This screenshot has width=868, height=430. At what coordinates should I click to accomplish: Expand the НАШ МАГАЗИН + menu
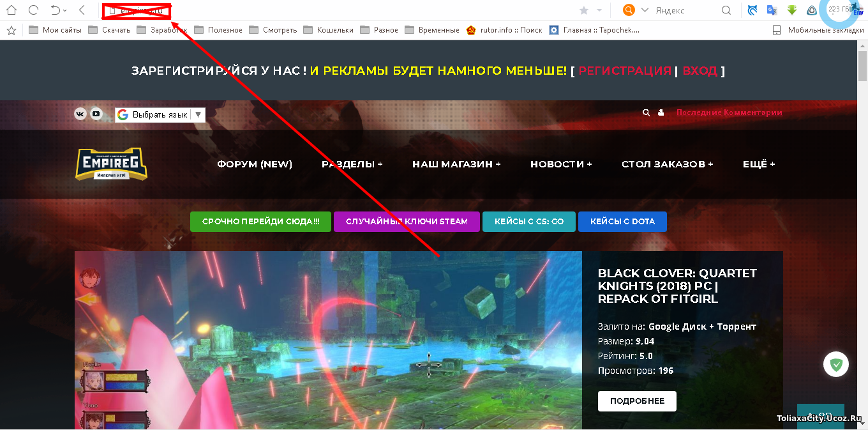[x=456, y=164]
